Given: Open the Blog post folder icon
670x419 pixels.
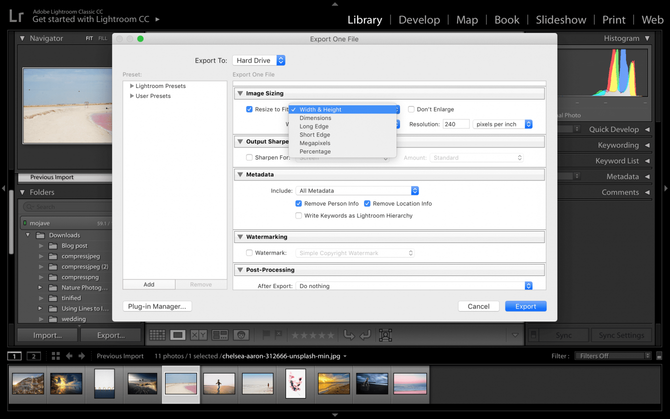Looking at the screenshot, I should [x=53, y=246].
